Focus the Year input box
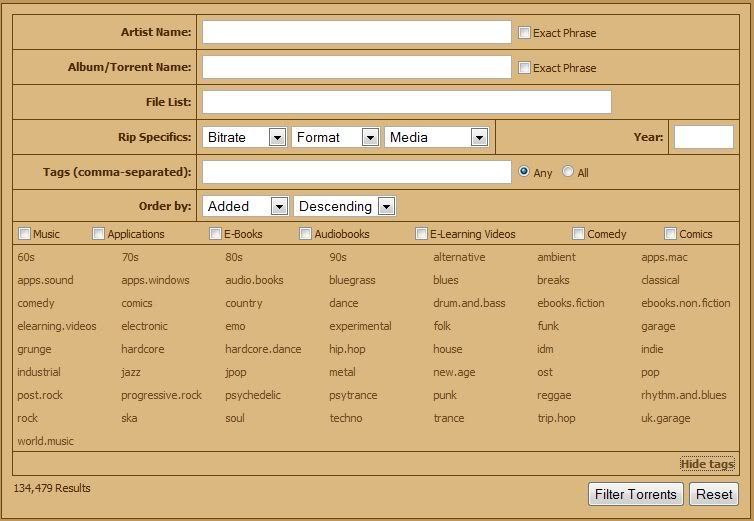Image resolution: width=754 pixels, height=521 pixels. pos(703,137)
